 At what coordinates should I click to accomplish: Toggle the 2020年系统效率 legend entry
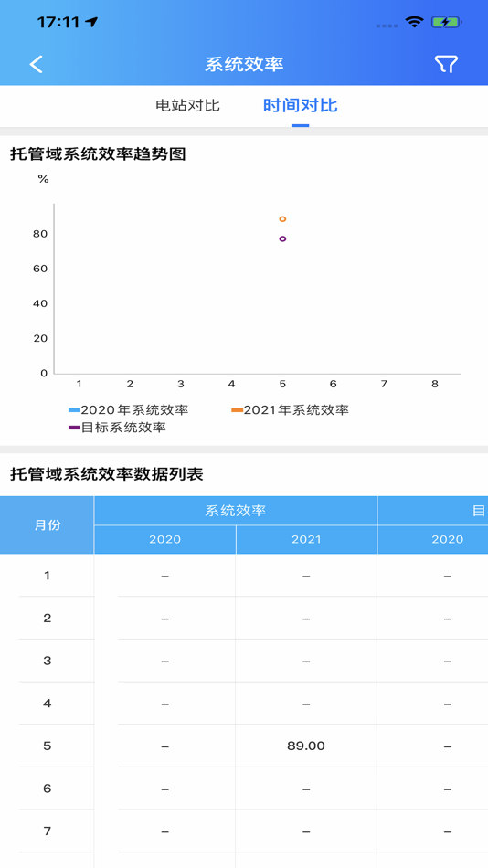point(129,410)
